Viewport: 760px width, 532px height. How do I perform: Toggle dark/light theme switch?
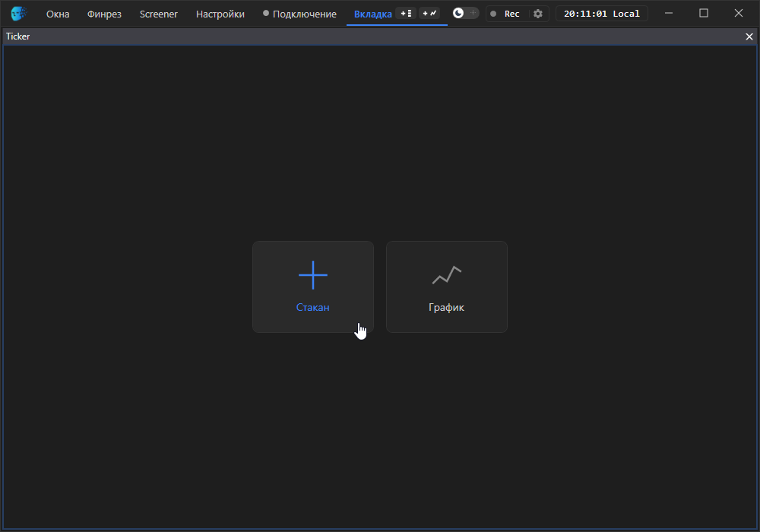[x=465, y=13]
